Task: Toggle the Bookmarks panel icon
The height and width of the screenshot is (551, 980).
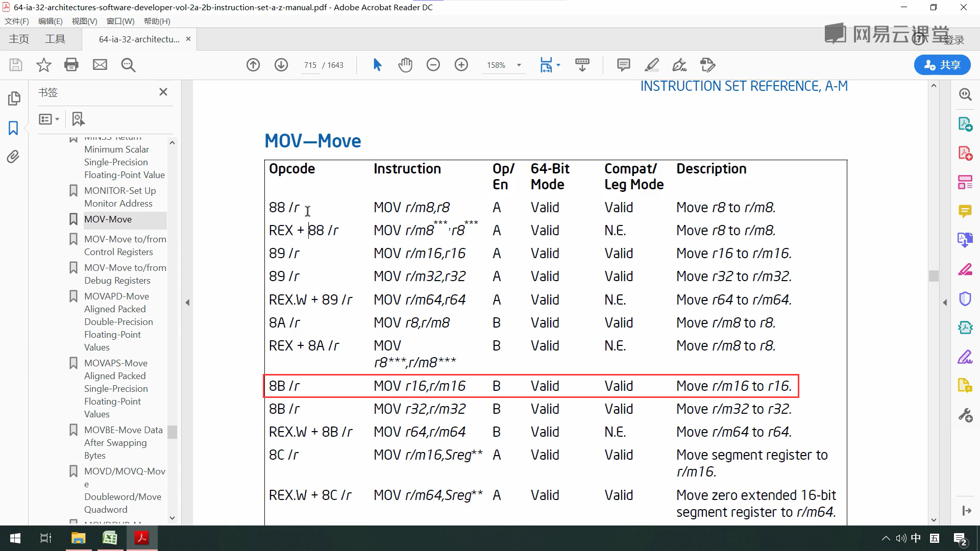Action: [14, 128]
